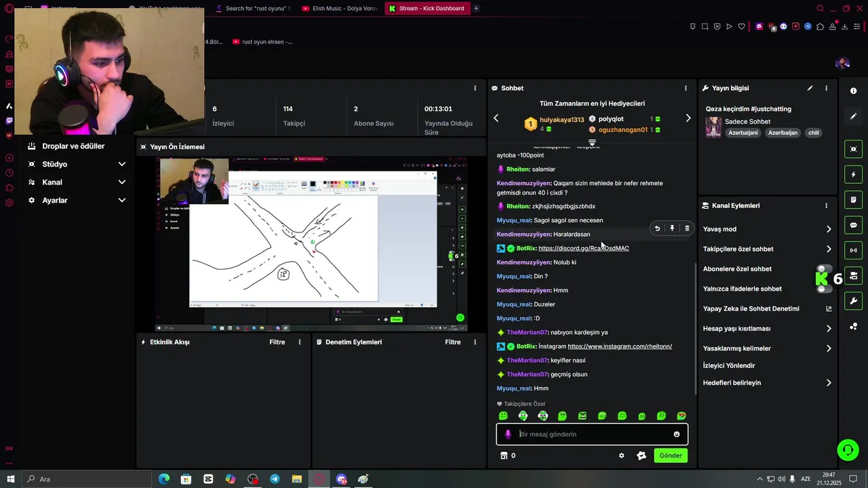Image resolution: width=868 pixels, height=488 pixels.
Task: Click the shop icon below message box
Action: (504, 455)
